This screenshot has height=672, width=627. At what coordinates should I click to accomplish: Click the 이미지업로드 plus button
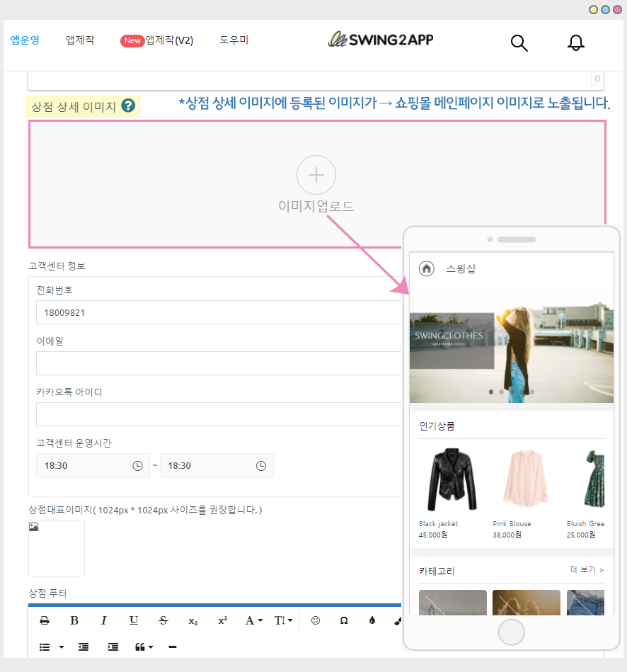316,175
